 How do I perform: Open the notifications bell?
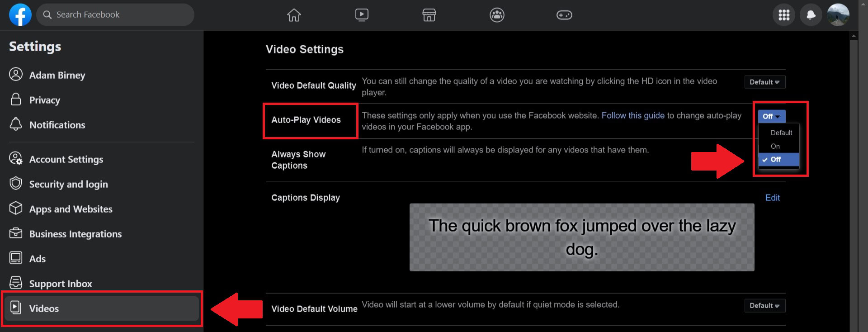[x=811, y=15]
